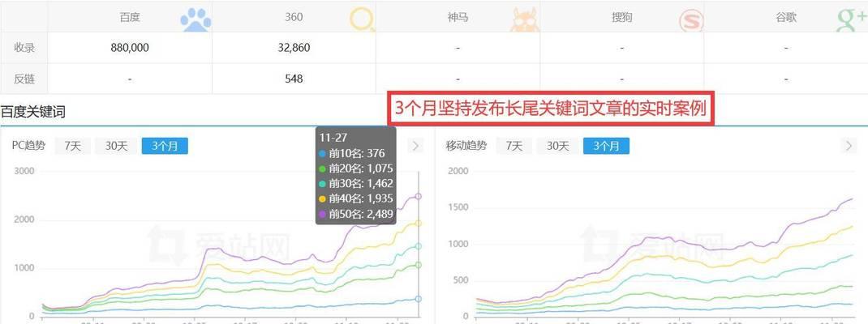
Task: Click the Sogou S icon
Action: 690,22
